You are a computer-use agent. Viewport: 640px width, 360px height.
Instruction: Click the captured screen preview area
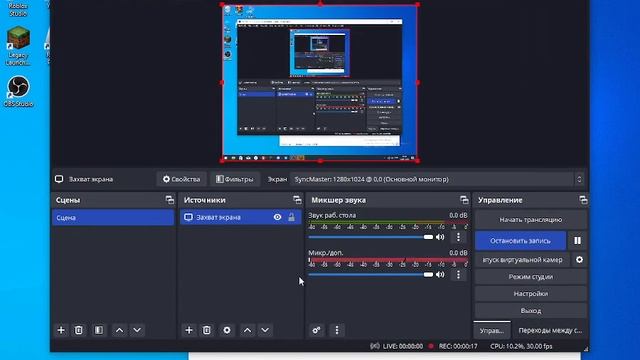tap(320, 82)
